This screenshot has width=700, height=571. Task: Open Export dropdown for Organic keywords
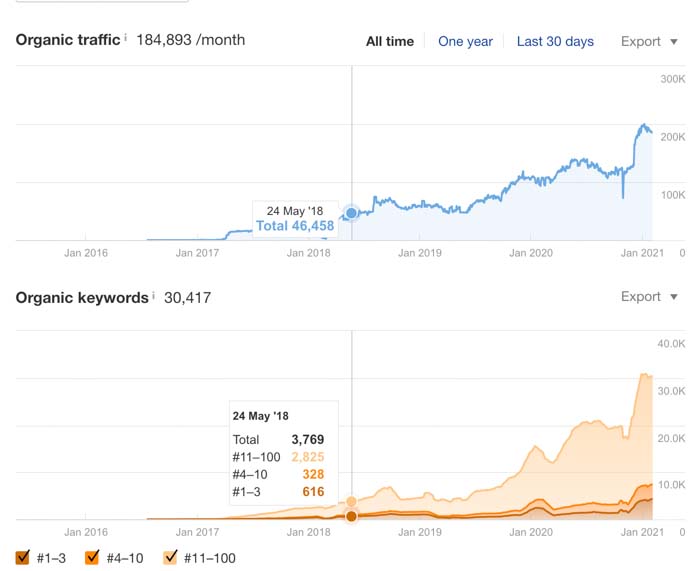tap(650, 297)
